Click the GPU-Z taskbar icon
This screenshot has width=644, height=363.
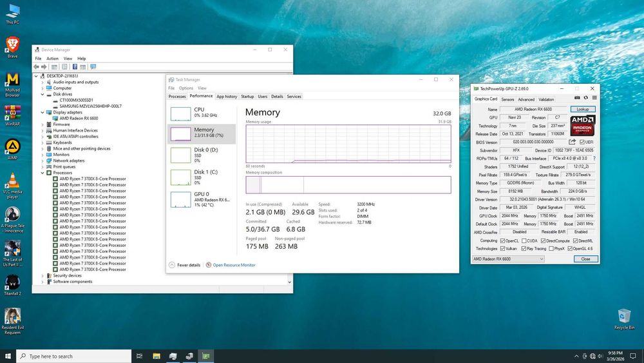[x=206, y=356]
